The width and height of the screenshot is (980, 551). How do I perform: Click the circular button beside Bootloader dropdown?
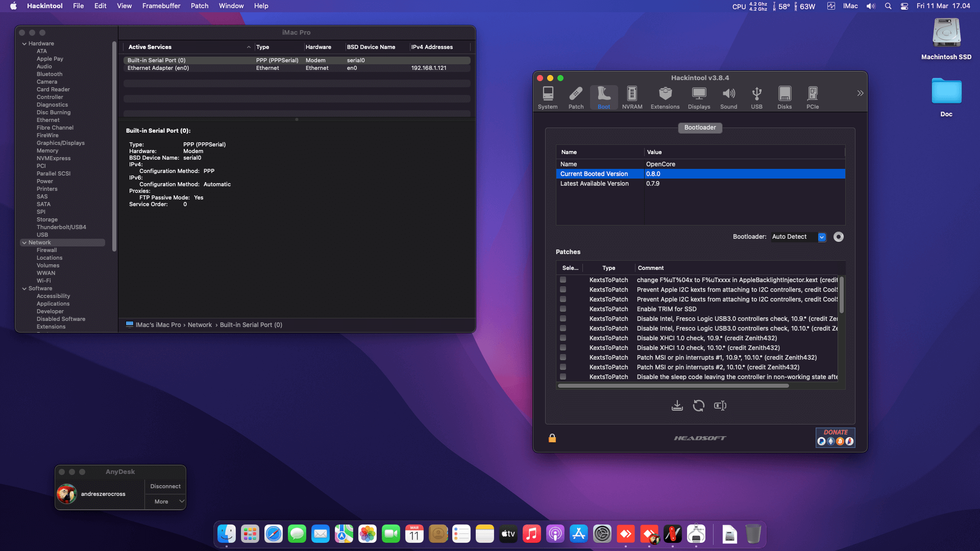[839, 237]
